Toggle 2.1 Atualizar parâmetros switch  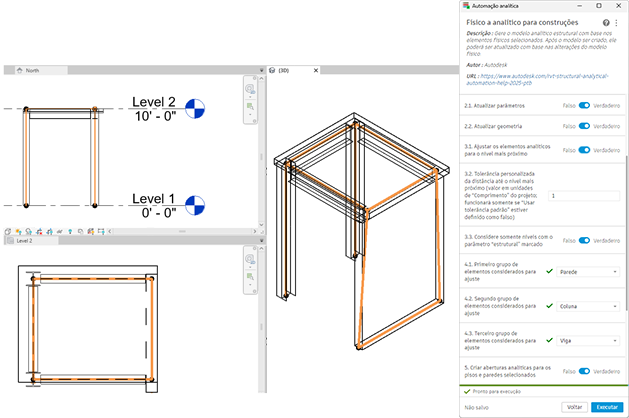584,106
